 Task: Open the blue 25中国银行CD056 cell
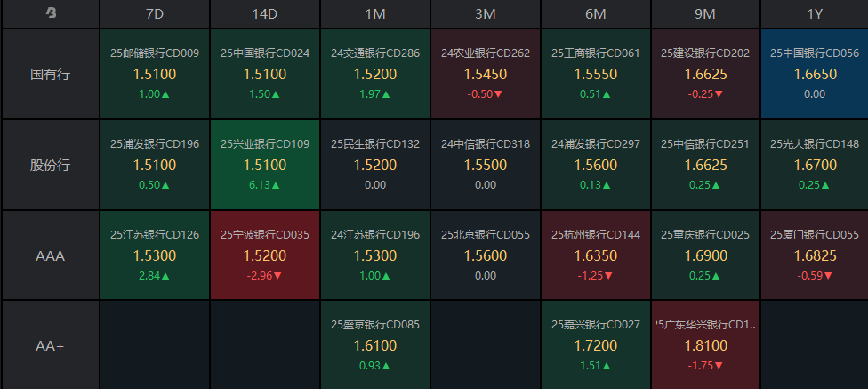(x=815, y=74)
